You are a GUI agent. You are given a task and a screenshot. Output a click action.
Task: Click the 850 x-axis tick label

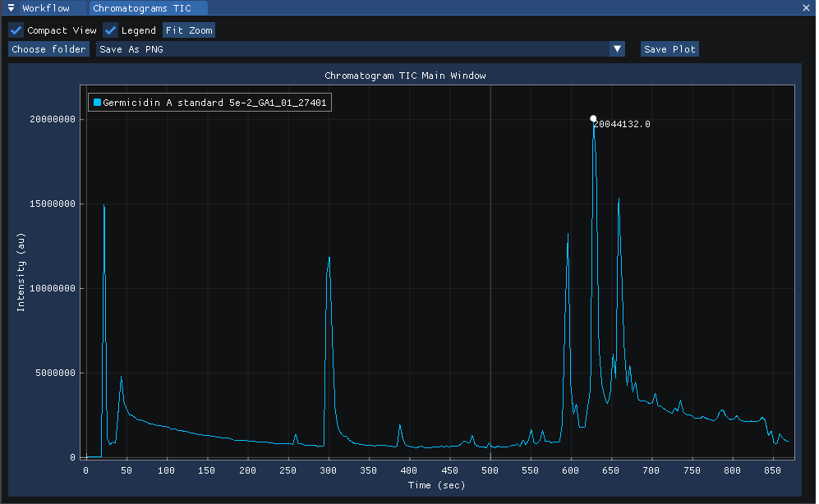772,470
